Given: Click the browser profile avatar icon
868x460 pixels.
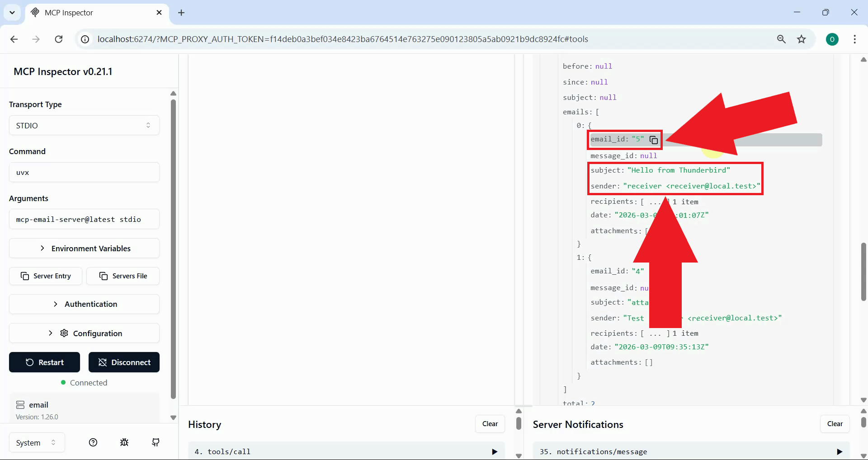Looking at the screenshot, I should [x=832, y=39].
